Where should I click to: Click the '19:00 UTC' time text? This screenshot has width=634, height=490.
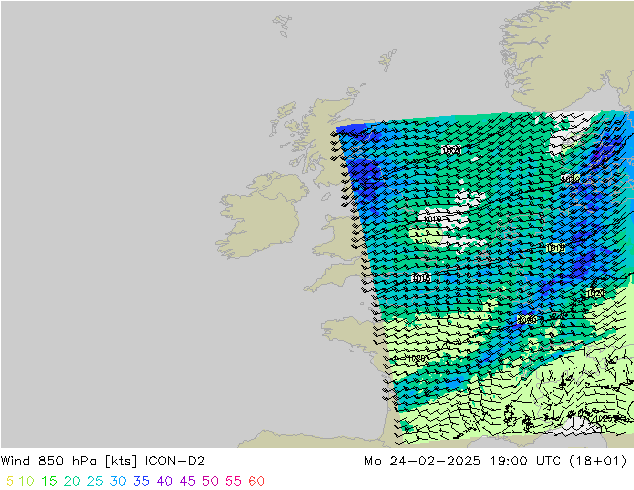coord(525,461)
